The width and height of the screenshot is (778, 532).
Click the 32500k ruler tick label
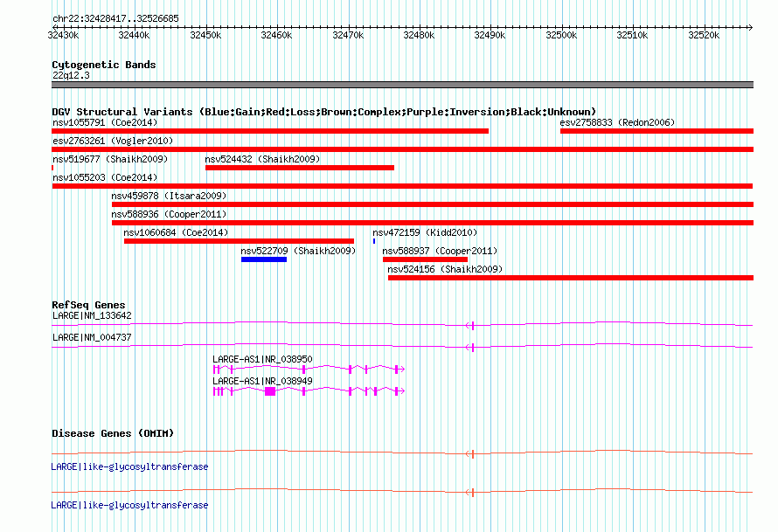click(561, 35)
